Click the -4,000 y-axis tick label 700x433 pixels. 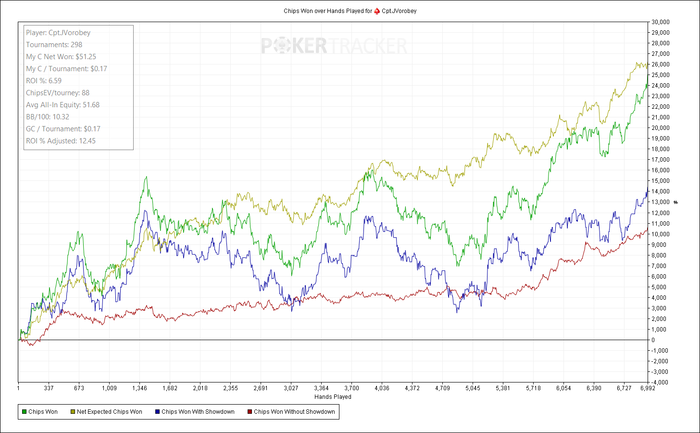[660, 383]
